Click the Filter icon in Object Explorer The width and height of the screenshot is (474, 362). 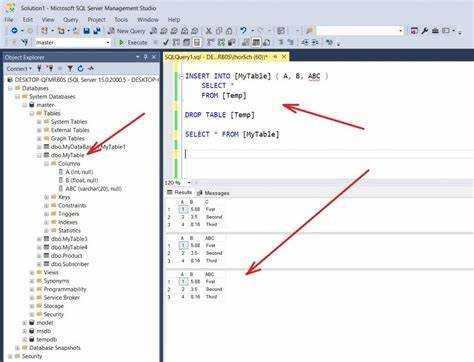click(x=70, y=68)
